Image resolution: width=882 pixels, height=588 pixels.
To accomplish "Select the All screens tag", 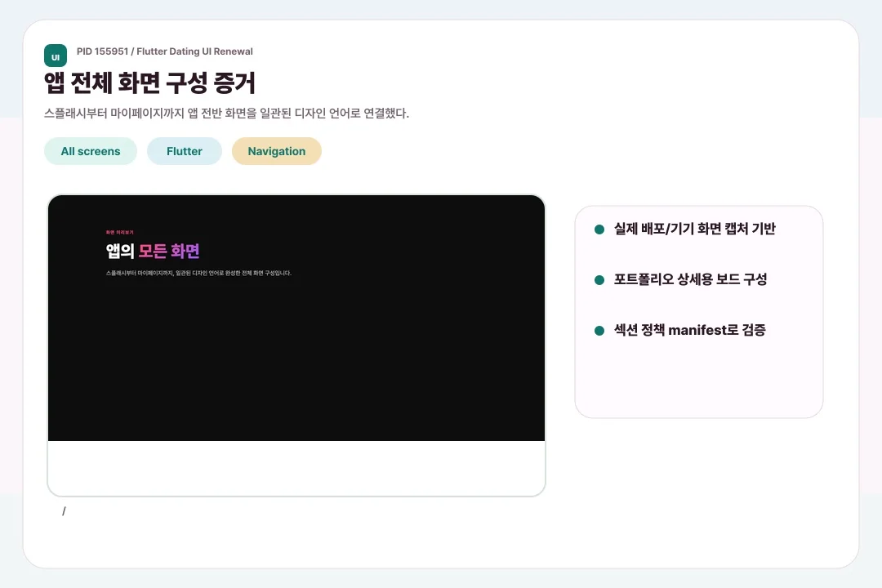I will click(91, 151).
